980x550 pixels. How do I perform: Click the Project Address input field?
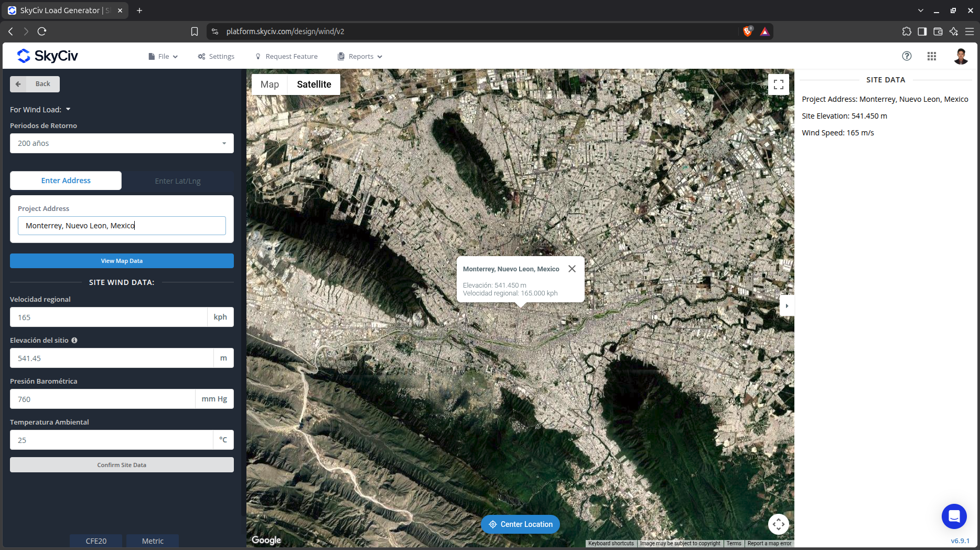122,226
